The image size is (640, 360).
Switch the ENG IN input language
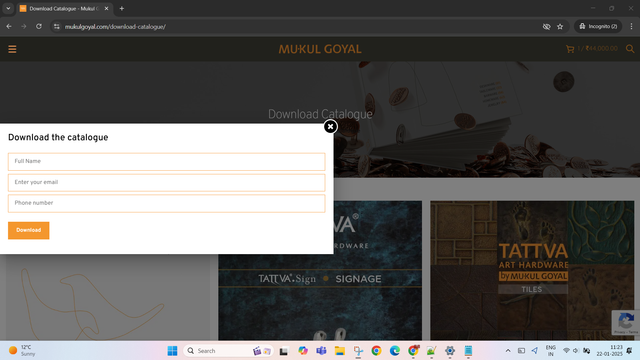pos(551,351)
